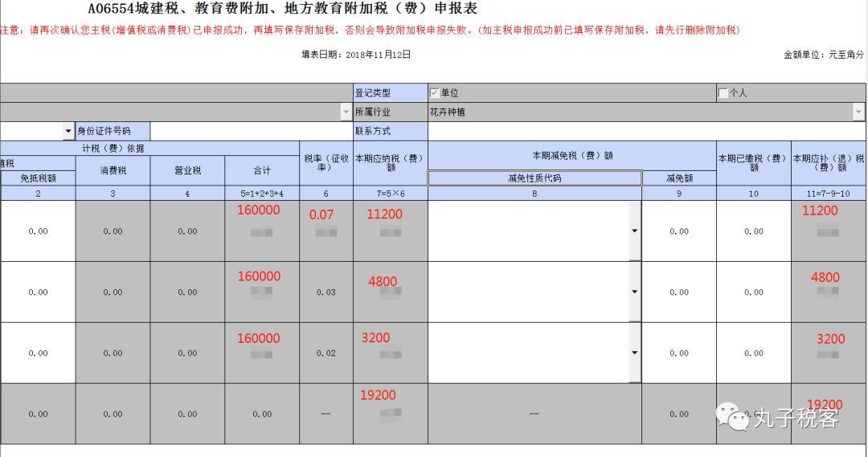The width and height of the screenshot is (868, 457).
Task: Expand the ID type dropdown beside 身份证件号码
Action: tap(68, 131)
